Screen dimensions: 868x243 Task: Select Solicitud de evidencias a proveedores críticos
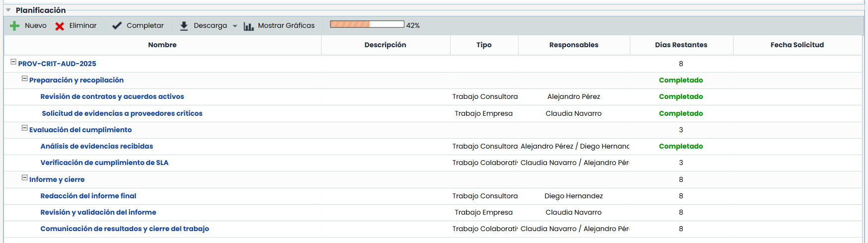pos(122,114)
